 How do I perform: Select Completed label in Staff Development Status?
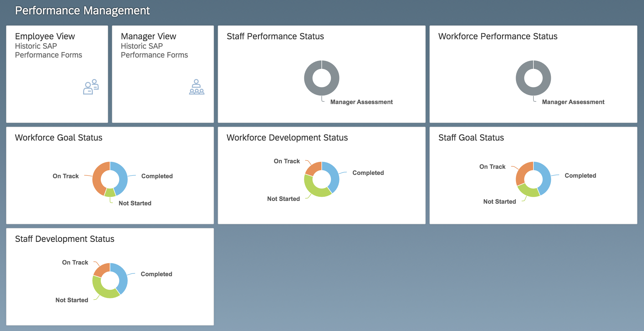[156, 274]
